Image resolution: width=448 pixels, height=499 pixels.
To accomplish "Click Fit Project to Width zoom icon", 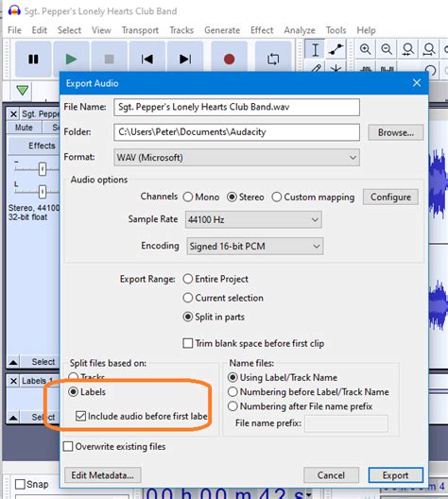I will pos(429,49).
